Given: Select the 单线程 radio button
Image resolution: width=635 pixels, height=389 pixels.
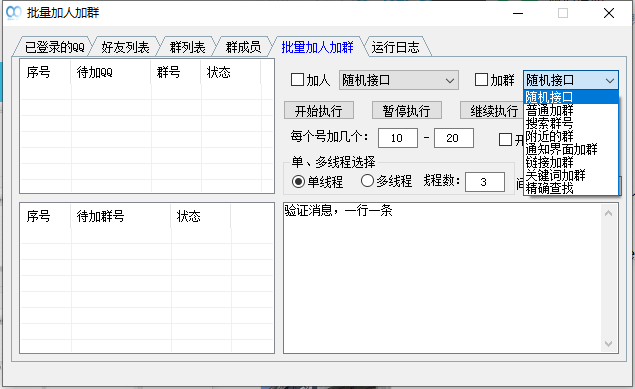Looking at the screenshot, I should (x=298, y=181).
